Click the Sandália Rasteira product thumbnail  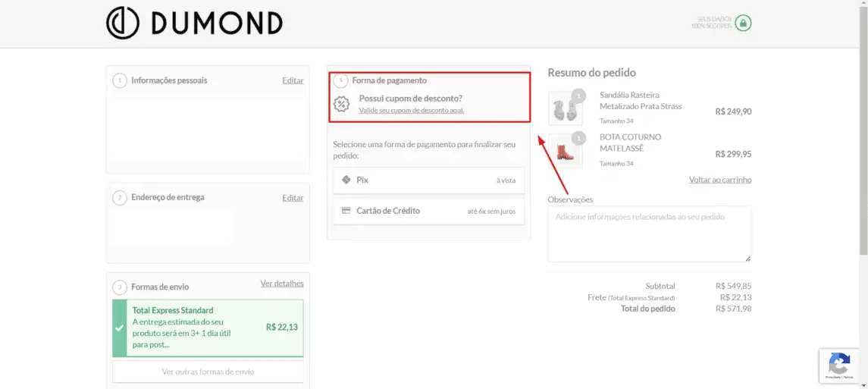[x=566, y=108]
